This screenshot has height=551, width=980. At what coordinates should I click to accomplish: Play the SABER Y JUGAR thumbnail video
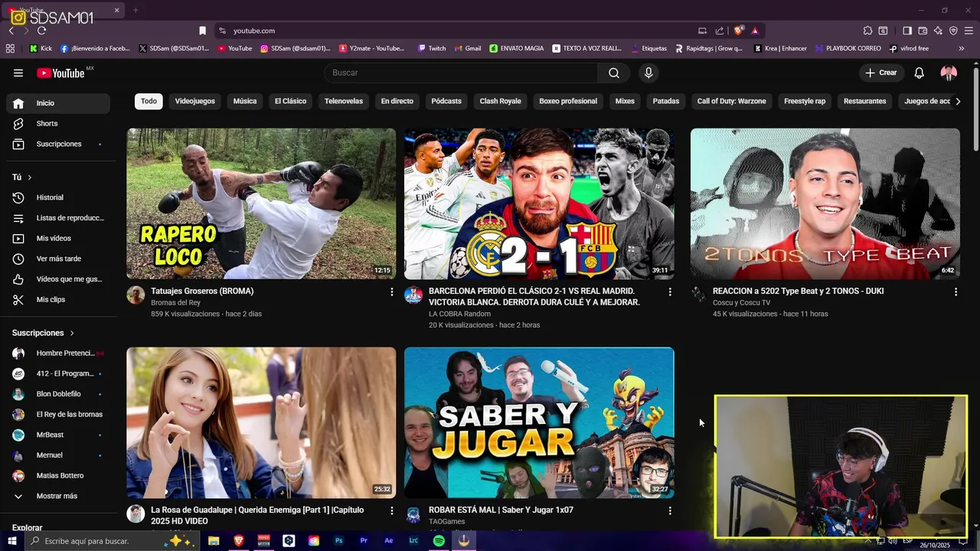click(x=539, y=422)
